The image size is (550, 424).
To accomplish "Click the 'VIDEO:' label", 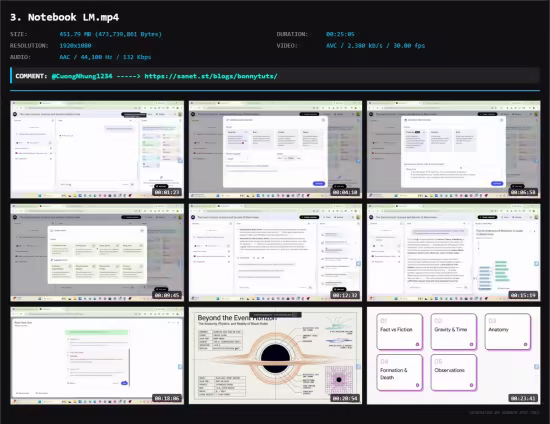I will point(287,46).
